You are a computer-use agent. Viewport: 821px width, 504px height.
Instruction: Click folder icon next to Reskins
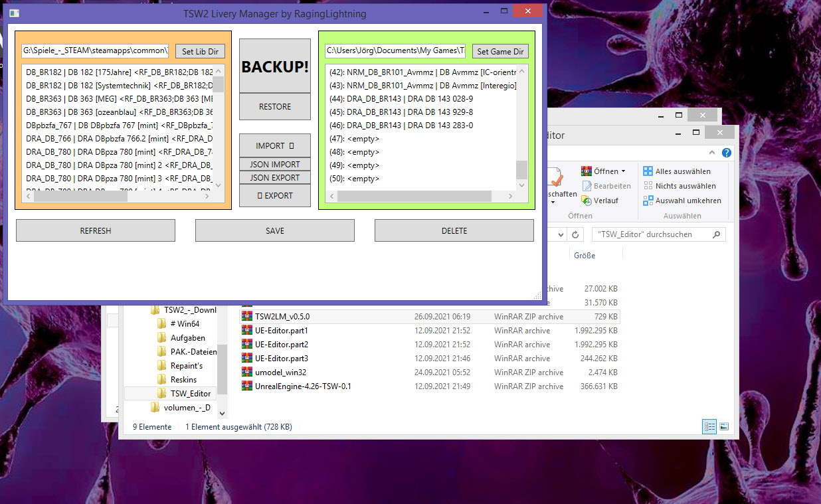[x=162, y=380]
